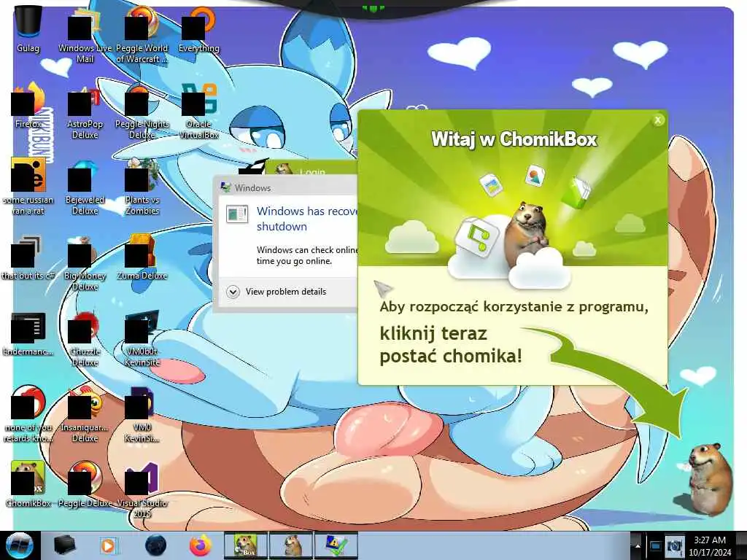Open the Peggle Nights Deluxe shortcut
Image resolution: width=747 pixels, height=560 pixels.
point(142,112)
